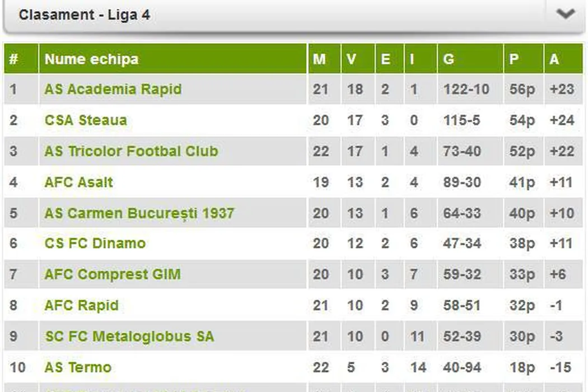Screen dimensions: 588x392
Task: Open SC FC Metaloglobus SA team page
Action: tap(129, 337)
